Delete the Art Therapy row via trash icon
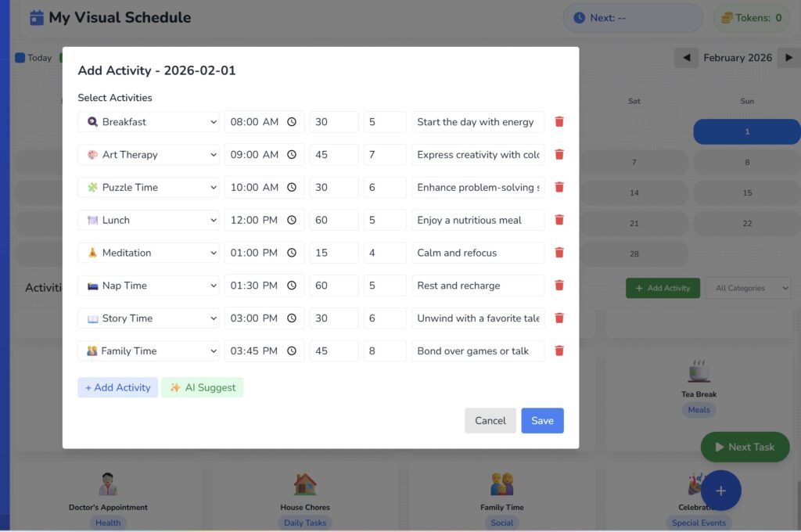This screenshot has width=801, height=532. click(x=559, y=154)
